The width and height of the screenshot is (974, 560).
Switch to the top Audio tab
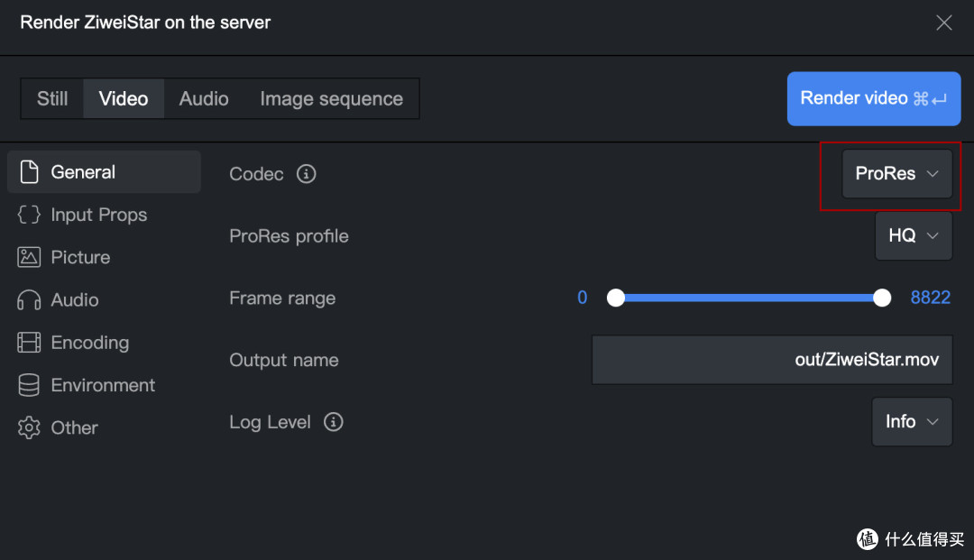pyautogui.click(x=204, y=98)
